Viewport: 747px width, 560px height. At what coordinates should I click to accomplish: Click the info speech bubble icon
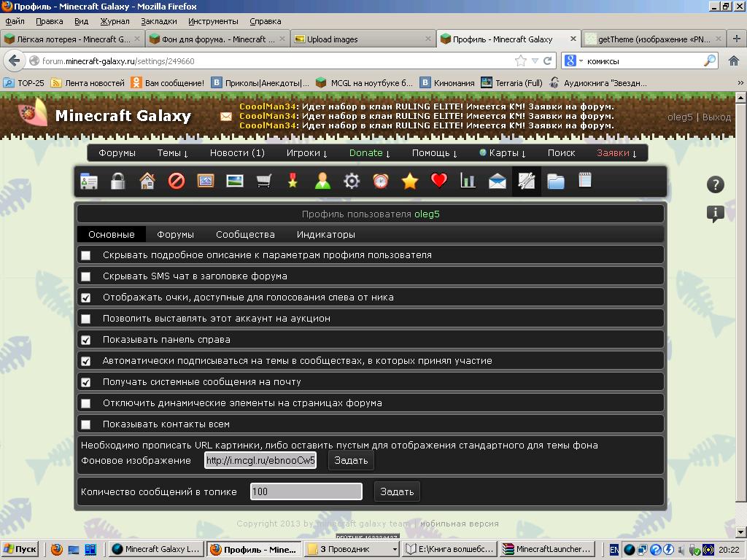tap(716, 214)
